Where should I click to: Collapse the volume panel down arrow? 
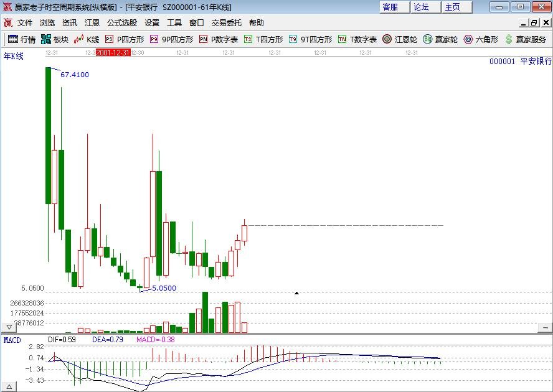[x=9, y=327]
